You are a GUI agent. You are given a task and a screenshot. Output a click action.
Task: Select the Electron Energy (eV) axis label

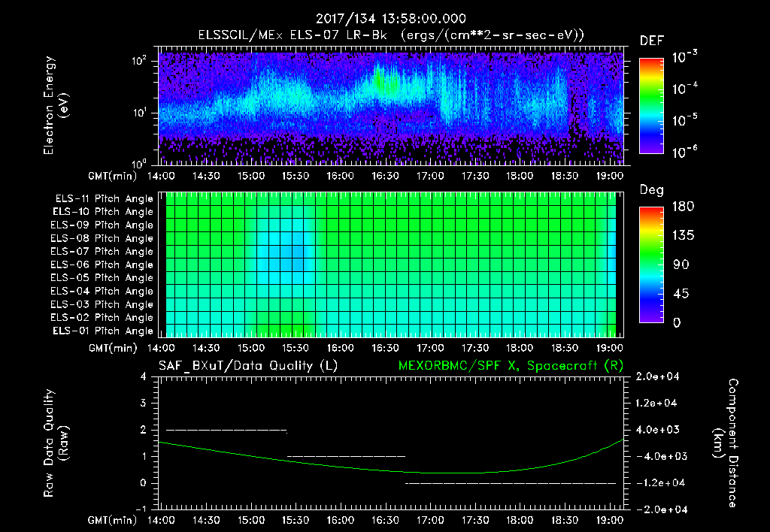click(x=56, y=105)
